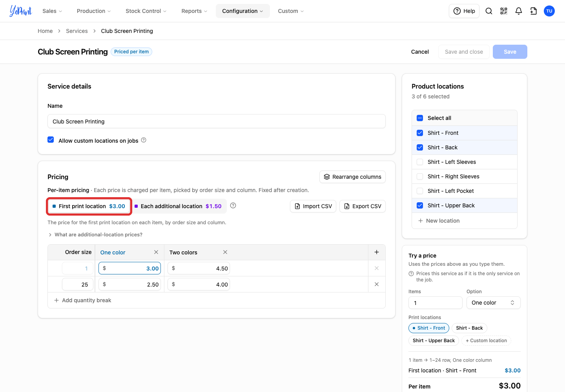Open the Option dropdown showing One color

494,303
